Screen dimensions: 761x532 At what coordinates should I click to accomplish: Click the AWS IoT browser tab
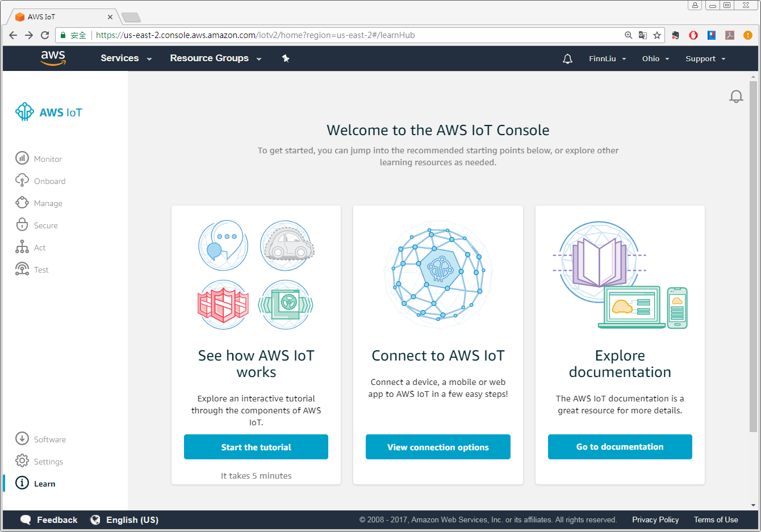tap(64, 17)
